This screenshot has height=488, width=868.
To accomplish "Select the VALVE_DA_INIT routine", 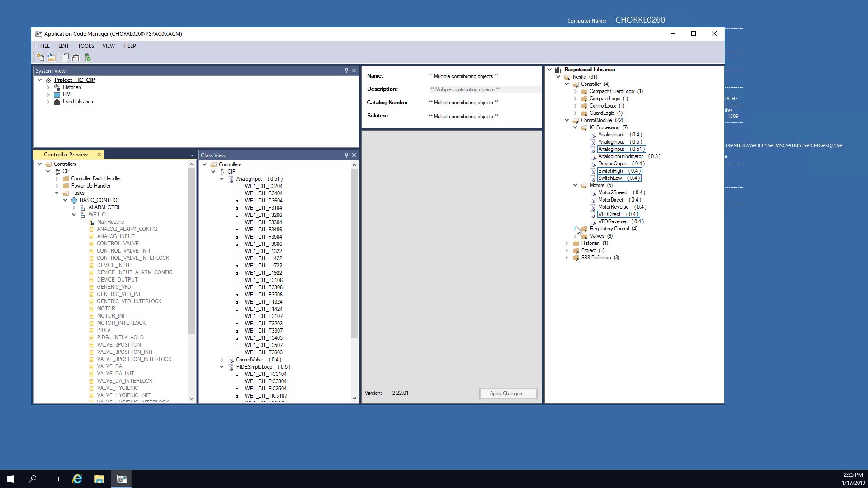I will click(115, 374).
